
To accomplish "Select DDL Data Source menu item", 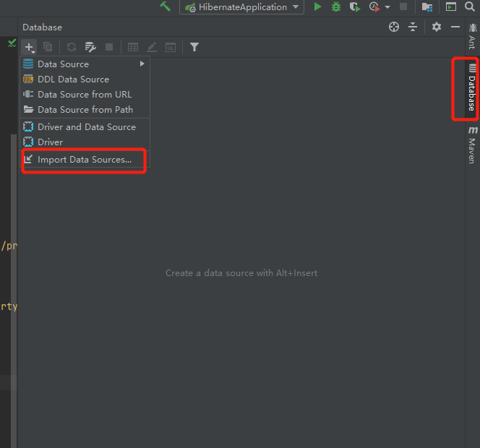I will coord(73,79).
